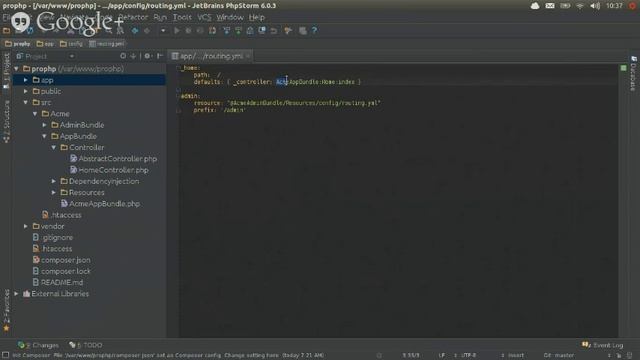Collapse the Acme folder node
640x360 pixels.
pyautogui.click(x=35, y=114)
